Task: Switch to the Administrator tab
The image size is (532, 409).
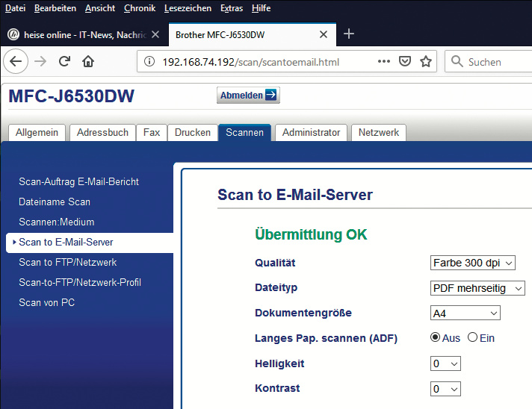Action: tap(311, 133)
